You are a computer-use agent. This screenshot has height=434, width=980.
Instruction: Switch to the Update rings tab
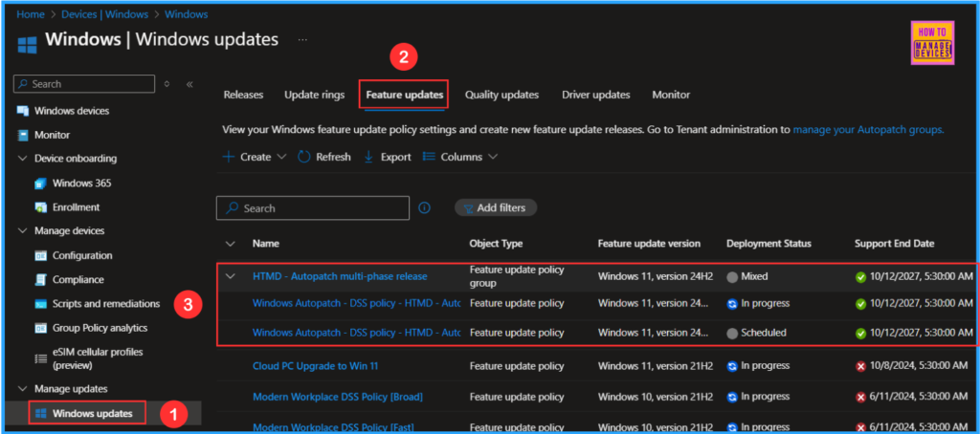[314, 95]
